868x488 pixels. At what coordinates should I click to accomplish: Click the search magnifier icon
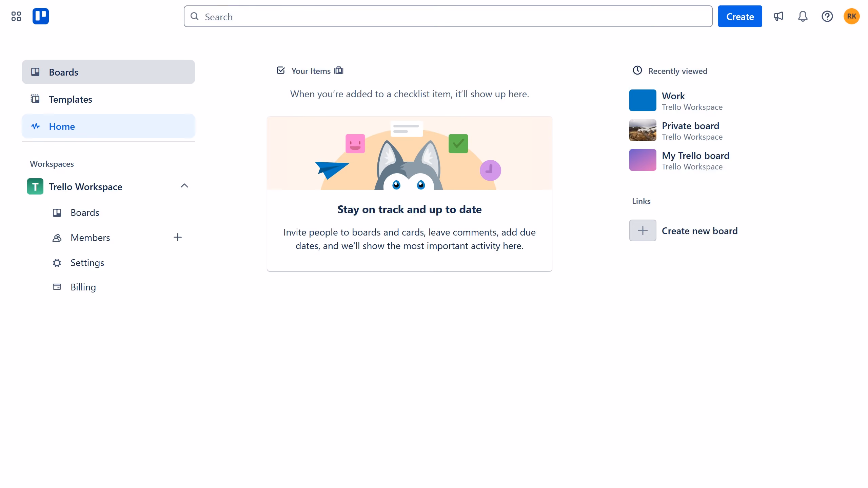pyautogui.click(x=195, y=16)
